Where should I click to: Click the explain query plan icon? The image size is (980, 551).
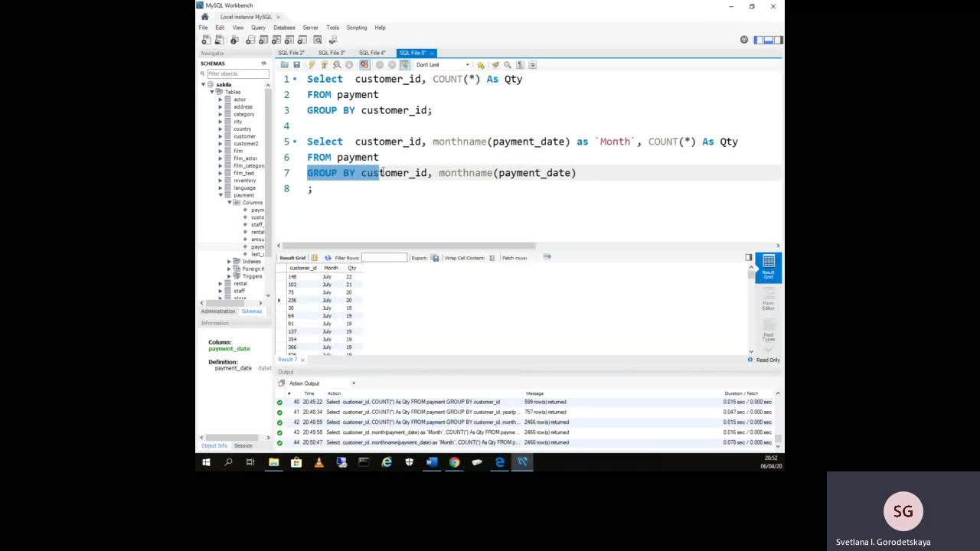(337, 65)
